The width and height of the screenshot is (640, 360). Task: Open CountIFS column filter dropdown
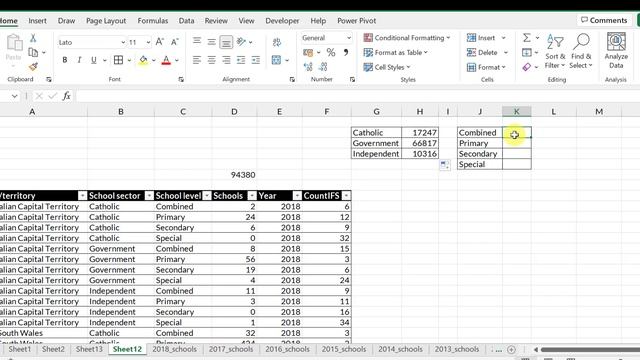pyautogui.click(x=346, y=196)
